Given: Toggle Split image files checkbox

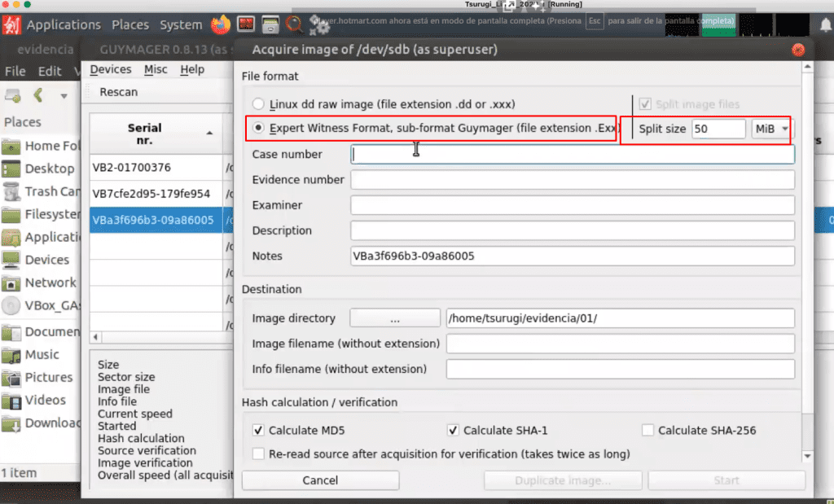Looking at the screenshot, I should 645,104.
